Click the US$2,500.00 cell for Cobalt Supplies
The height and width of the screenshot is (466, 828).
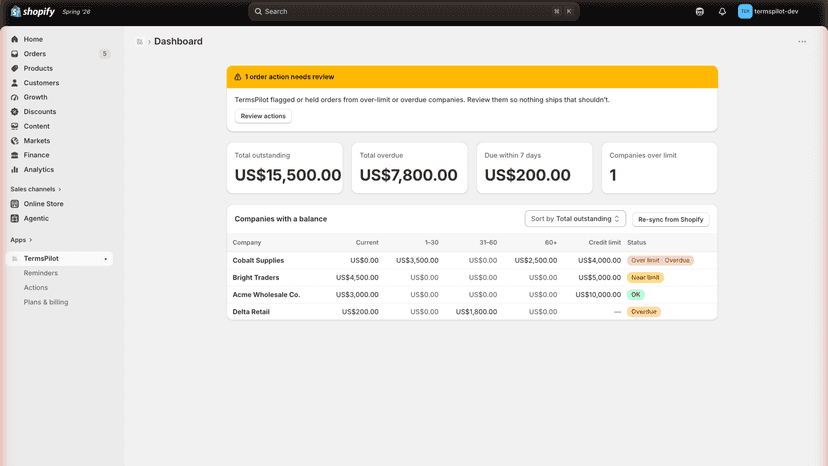click(535, 260)
